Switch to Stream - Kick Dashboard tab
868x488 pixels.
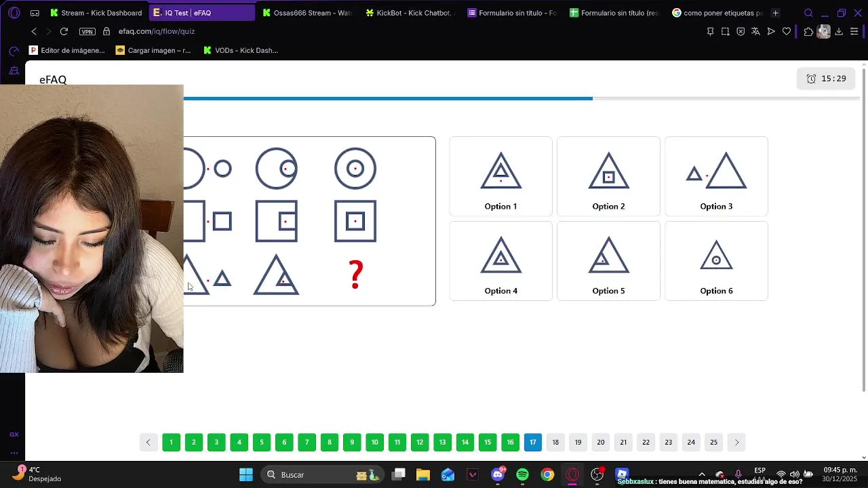pos(96,13)
